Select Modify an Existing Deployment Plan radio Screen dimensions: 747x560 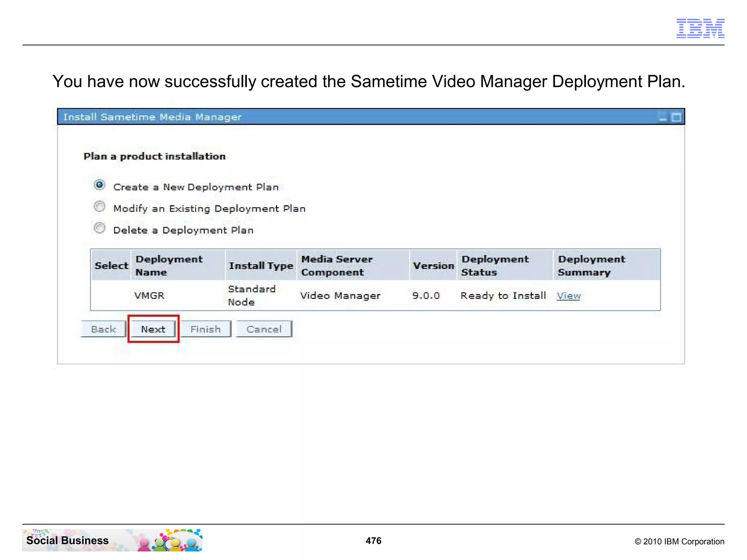(x=99, y=207)
